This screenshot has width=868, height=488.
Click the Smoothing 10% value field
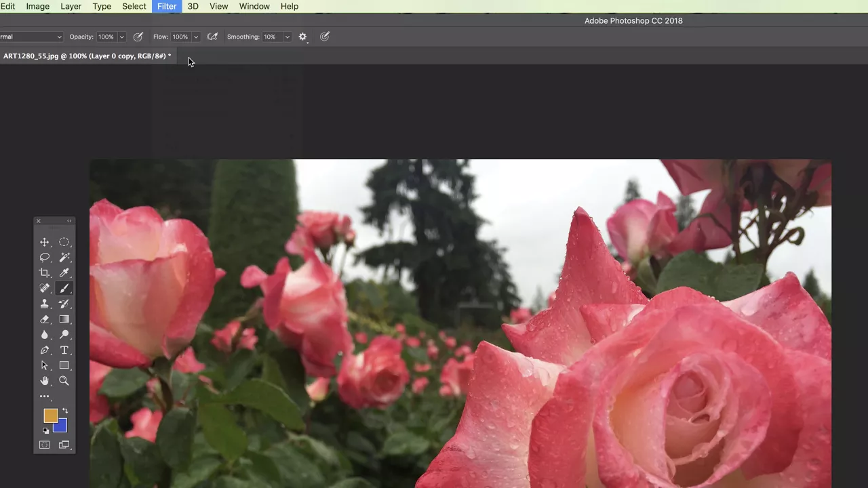point(272,37)
